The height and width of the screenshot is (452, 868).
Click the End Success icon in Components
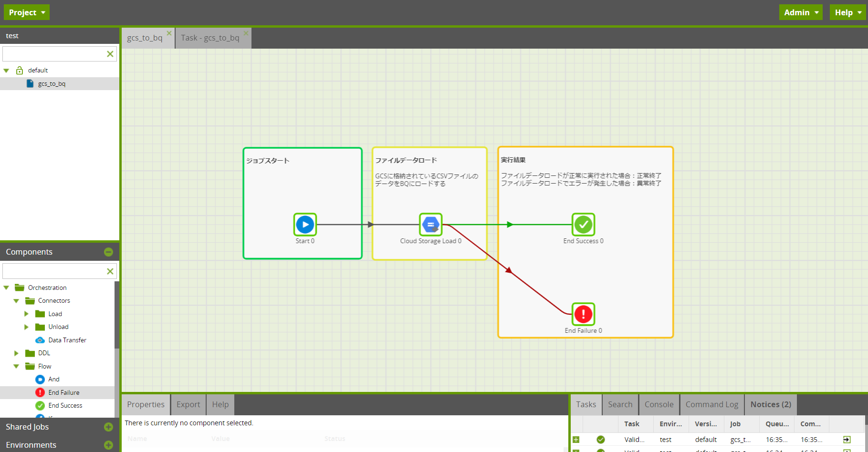tap(40, 405)
